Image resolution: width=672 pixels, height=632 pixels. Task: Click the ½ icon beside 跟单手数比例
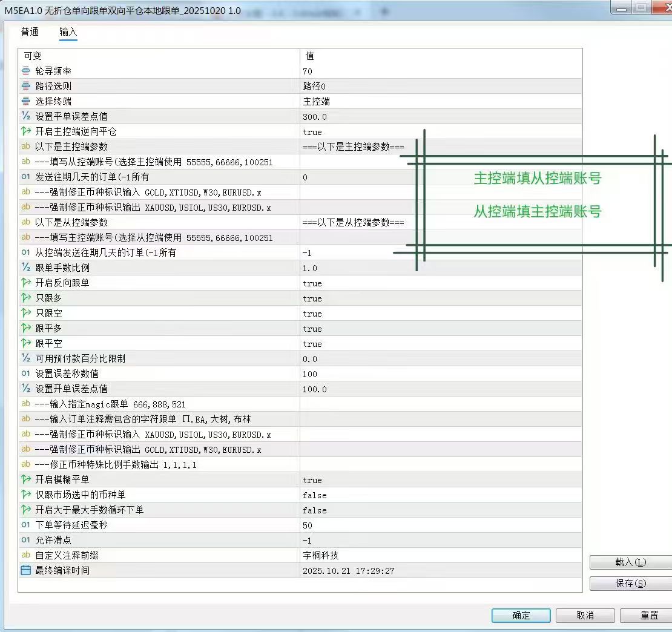pyautogui.click(x=25, y=268)
